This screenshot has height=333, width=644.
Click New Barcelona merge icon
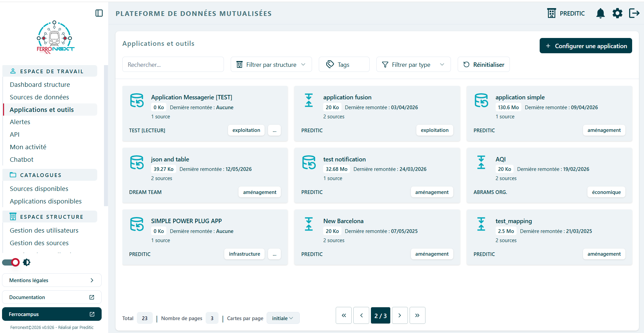click(x=309, y=224)
